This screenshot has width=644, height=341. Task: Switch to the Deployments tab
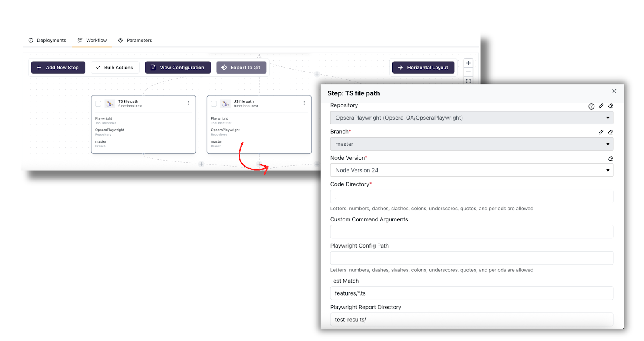pyautogui.click(x=47, y=40)
